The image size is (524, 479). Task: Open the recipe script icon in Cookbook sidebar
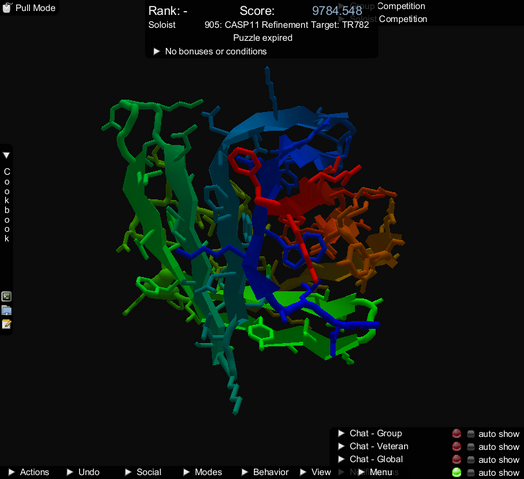click(x=6, y=296)
